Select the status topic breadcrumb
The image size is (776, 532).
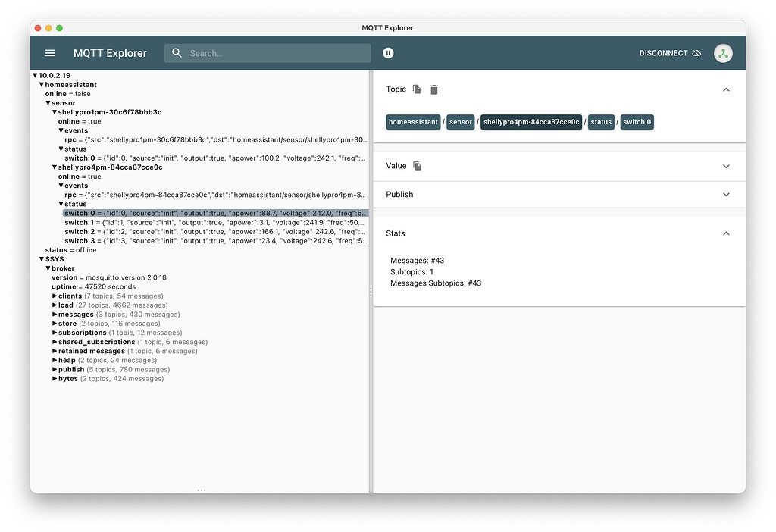pos(601,122)
